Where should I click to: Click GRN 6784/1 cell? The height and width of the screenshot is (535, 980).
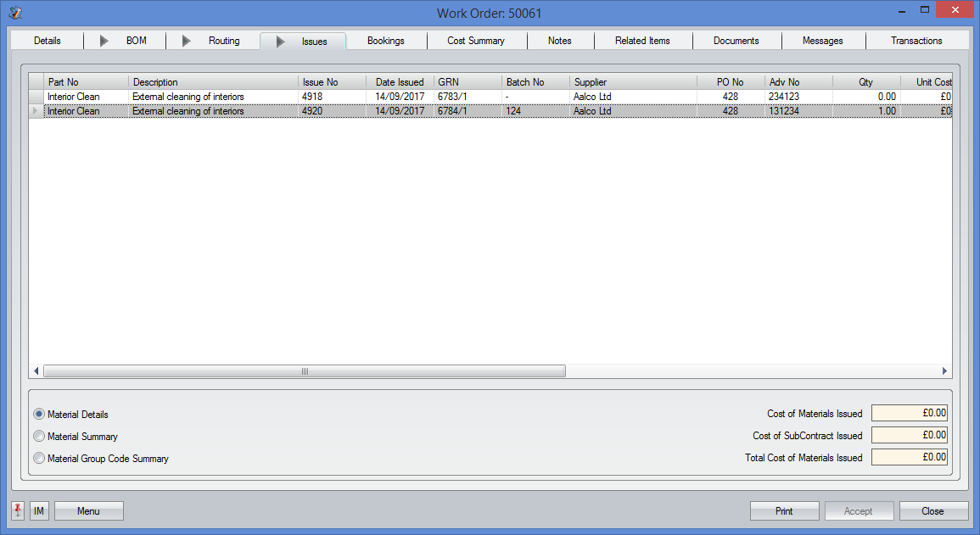[468, 111]
